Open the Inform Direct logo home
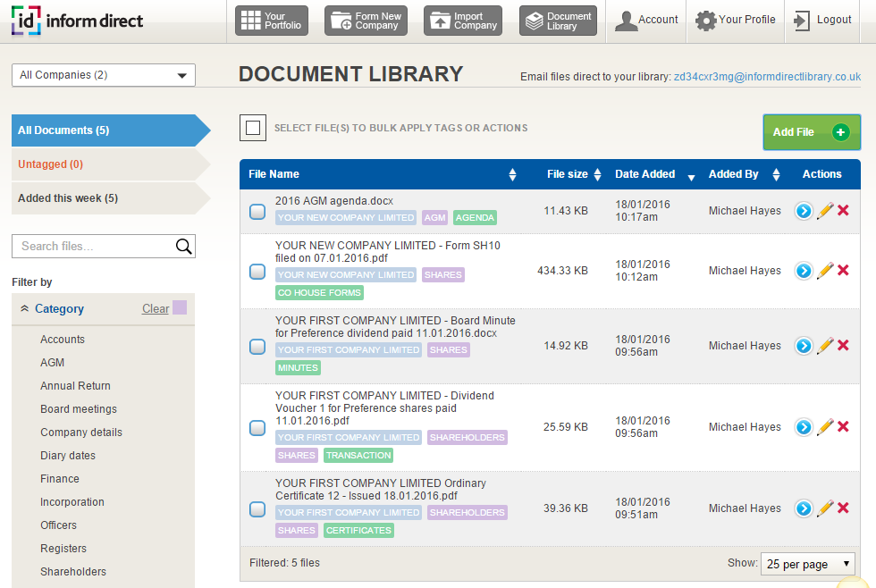Image resolution: width=876 pixels, height=588 pixels. tap(77, 21)
